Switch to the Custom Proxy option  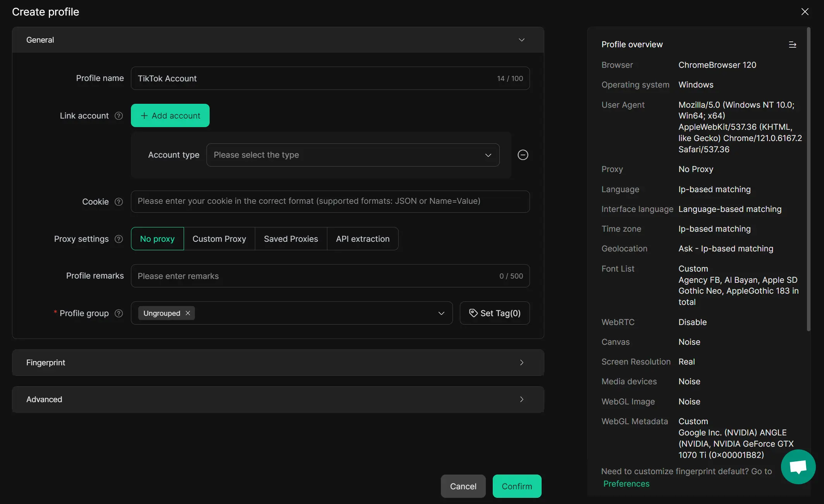219,239
